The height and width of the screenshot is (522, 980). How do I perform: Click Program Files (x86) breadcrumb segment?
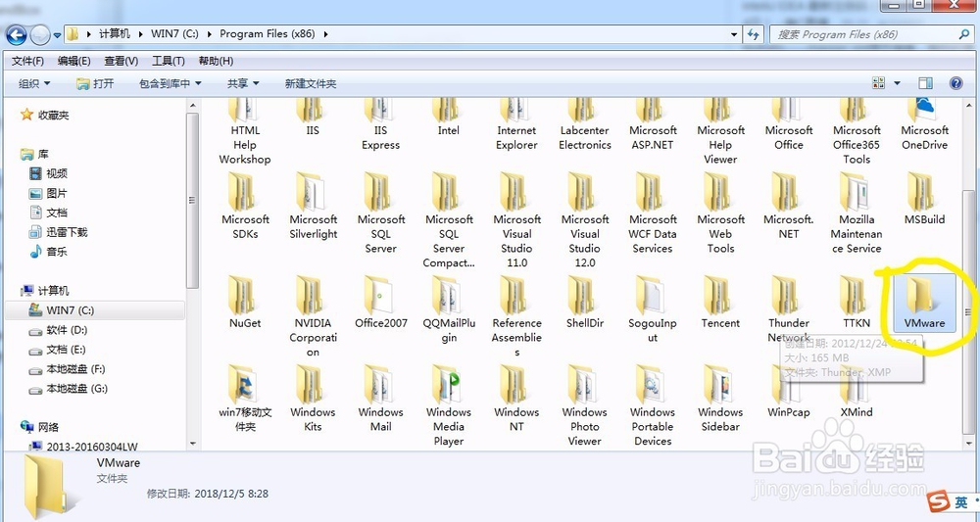pyautogui.click(x=267, y=33)
